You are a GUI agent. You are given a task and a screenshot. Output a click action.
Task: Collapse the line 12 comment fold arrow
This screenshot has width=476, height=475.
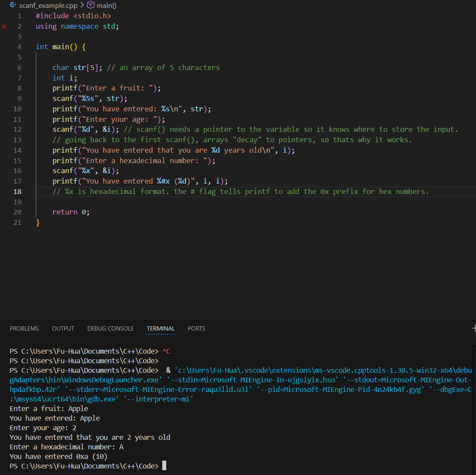click(x=30, y=130)
